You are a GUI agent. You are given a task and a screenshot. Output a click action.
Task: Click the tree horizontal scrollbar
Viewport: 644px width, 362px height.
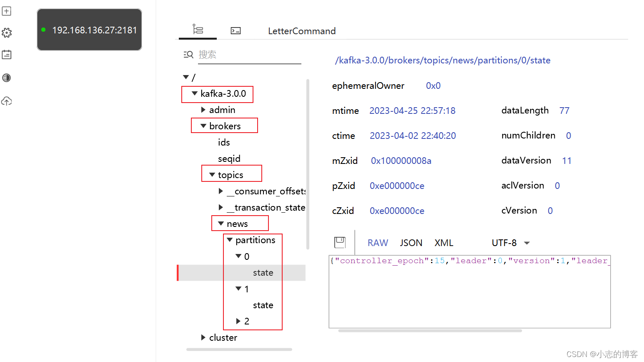point(239,349)
